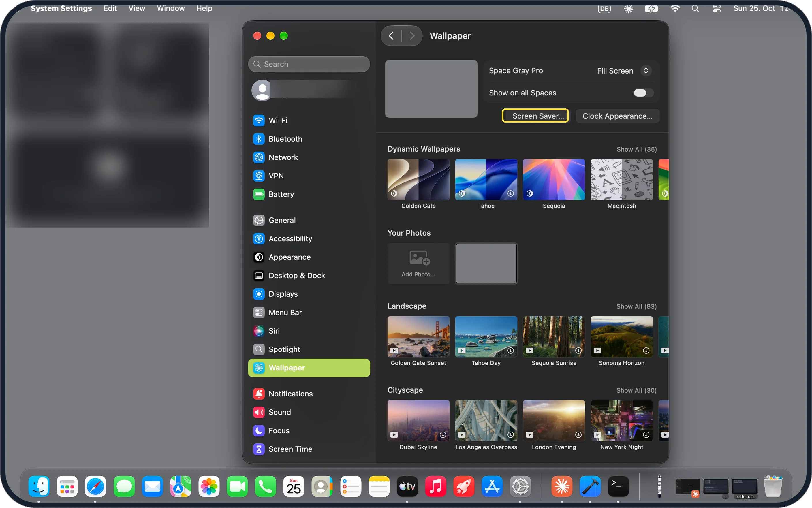Show all 35 Dynamic Wallpapers
This screenshot has height=508, width=812.
pyautogui.click(x=636, y=150)
